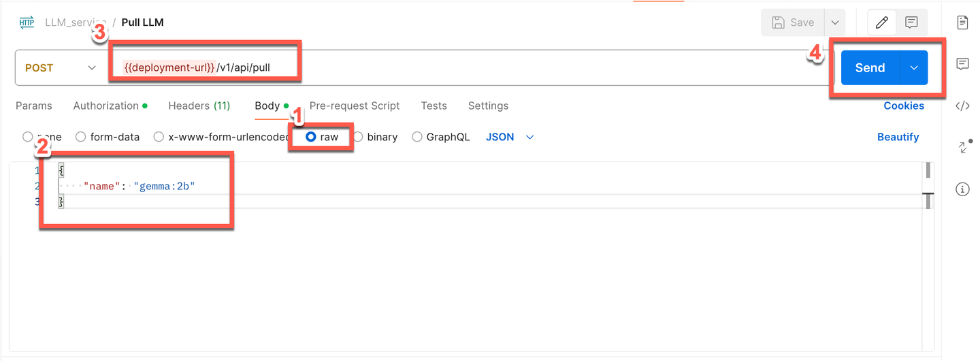Select the raw body radio
This screenshot has height=361, width=980.
[x=311, y=137]
